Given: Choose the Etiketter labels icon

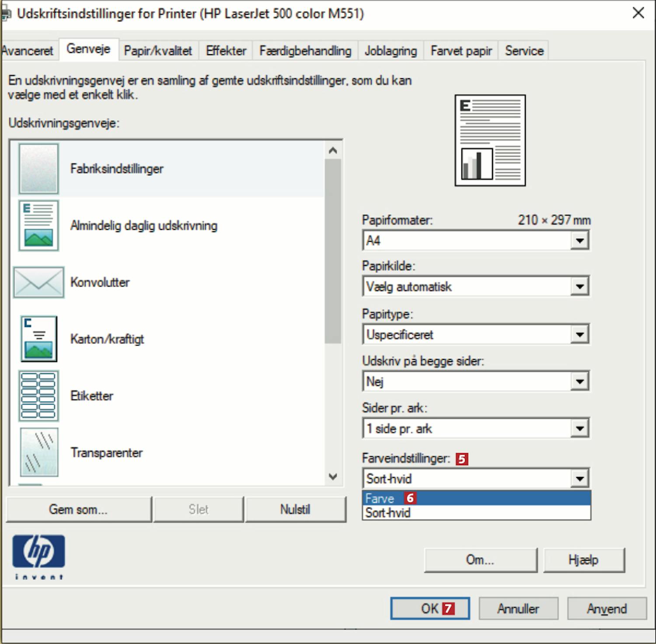Looking at the screenshot, I should point(38,396).
